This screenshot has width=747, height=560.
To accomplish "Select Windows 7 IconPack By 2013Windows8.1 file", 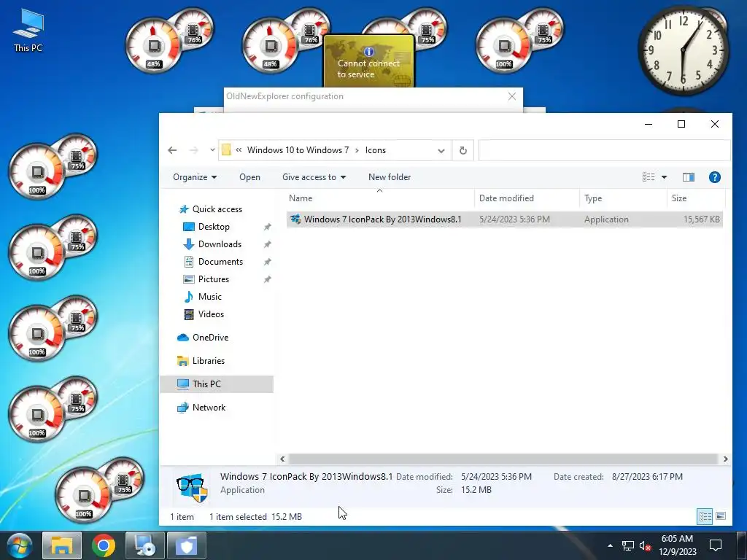I will (x=505, y=219).
